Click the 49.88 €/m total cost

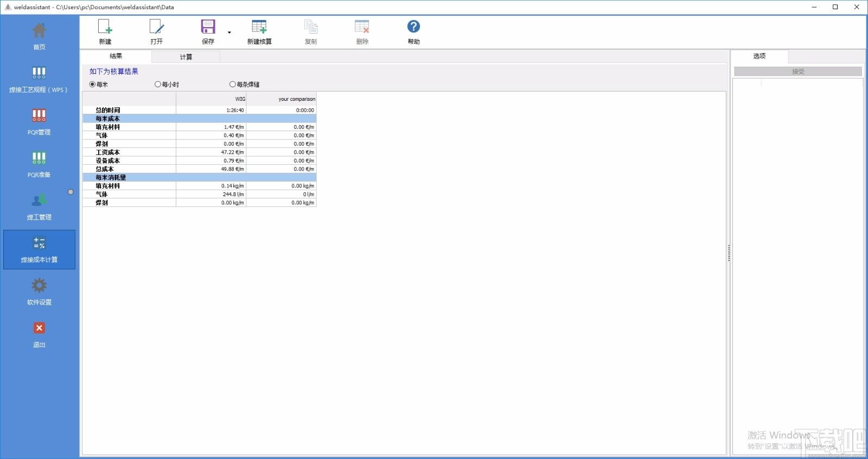pyautogui.click(x=232, y=169)
